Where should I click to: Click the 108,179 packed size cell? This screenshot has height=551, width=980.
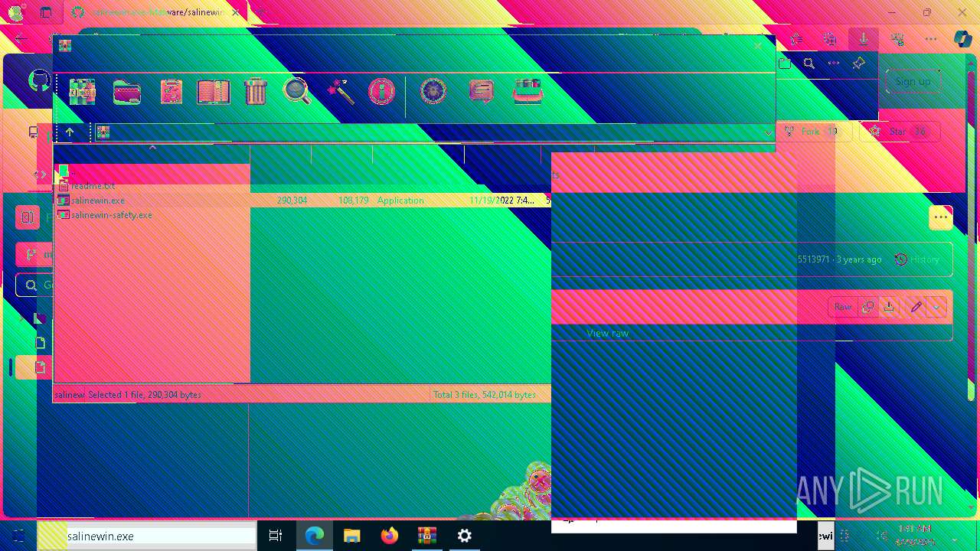point(353,201)
